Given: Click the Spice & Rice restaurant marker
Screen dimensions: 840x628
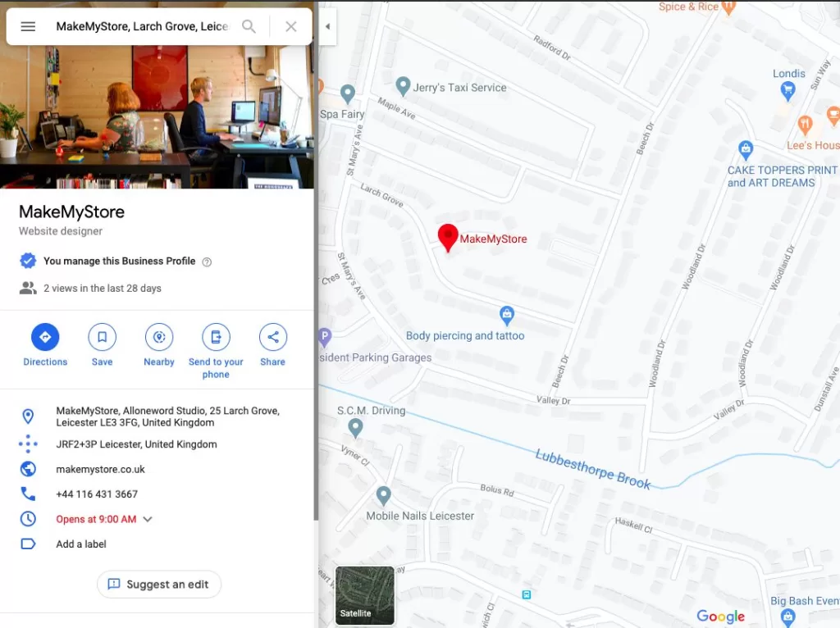Looking at the screenshot, I should pyautogui.click(x=728, y=7).
